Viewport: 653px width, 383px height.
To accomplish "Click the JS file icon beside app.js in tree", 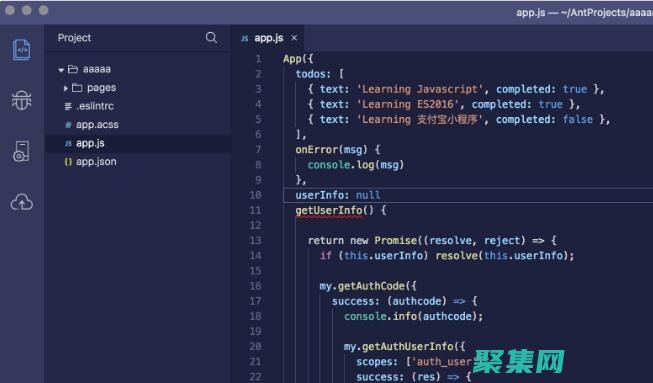I will [68, 144].
